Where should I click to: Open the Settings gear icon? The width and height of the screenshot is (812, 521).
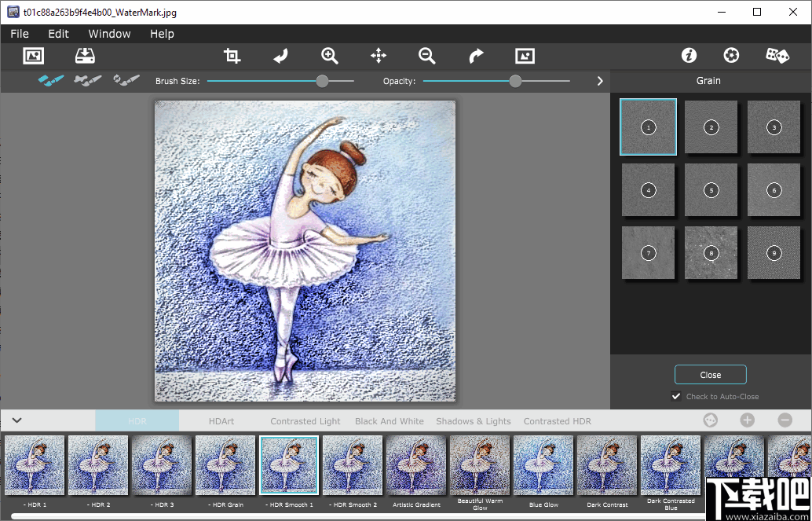(x=730, y=55)
